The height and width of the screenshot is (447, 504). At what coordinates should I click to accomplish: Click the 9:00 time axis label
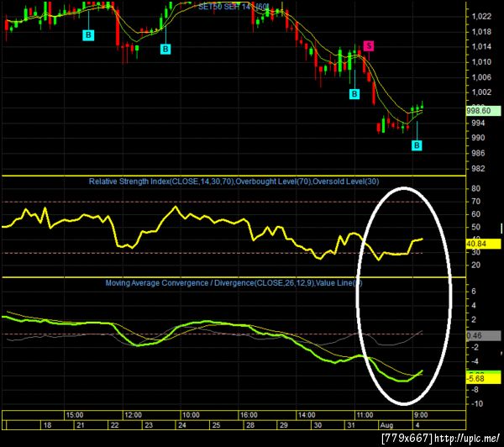click(x=421, y=415)
